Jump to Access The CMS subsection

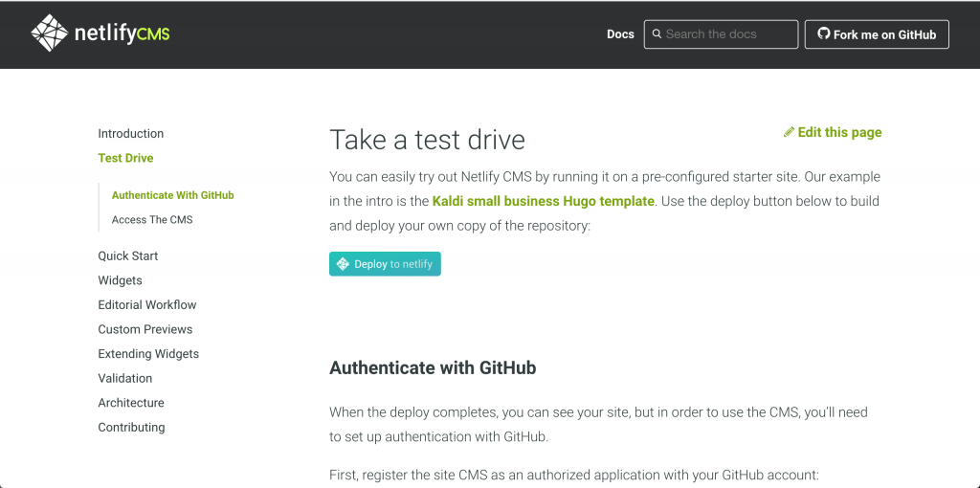click(152, 219)
